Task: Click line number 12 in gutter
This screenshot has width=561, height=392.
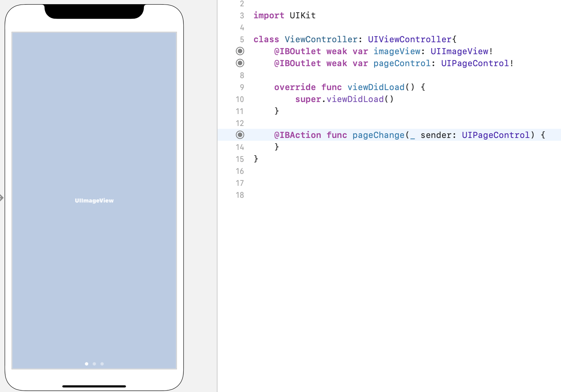Action: point(240,123)
